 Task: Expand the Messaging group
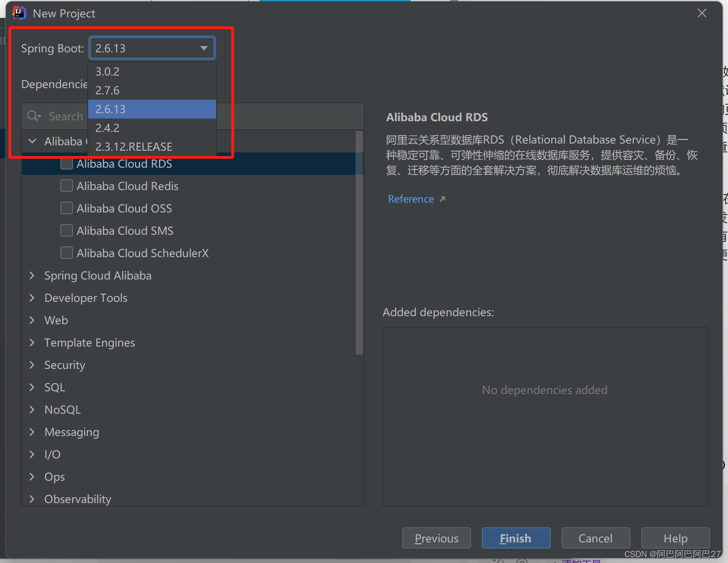coord(32,432)
